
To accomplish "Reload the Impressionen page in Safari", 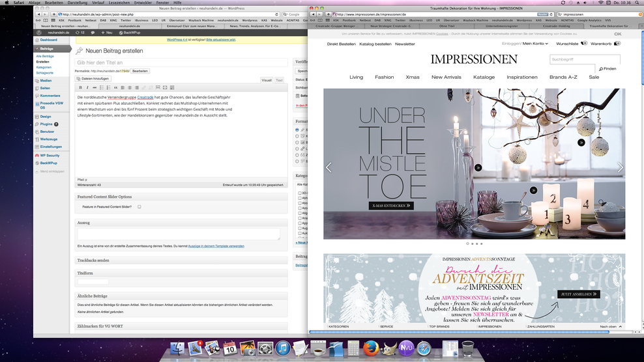I will pos(551,14).
